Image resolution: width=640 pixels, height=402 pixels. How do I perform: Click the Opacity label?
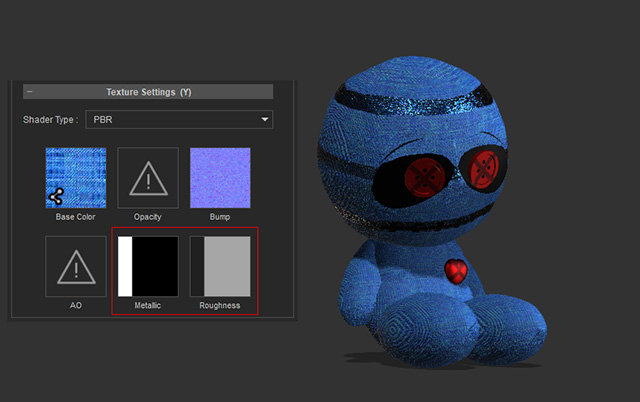[148, 217]
